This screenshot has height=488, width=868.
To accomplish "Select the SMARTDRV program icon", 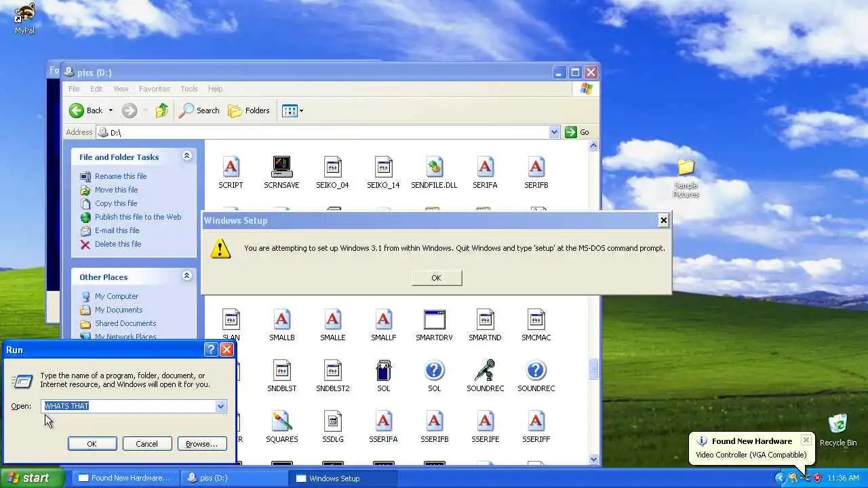I will [434, 319].
